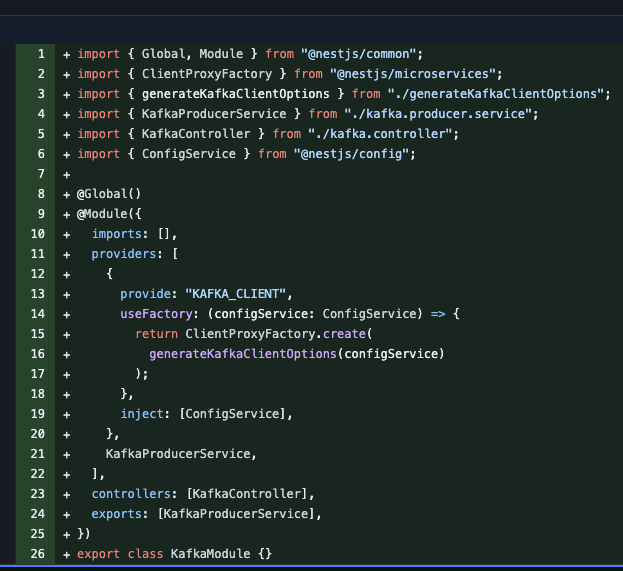Image resolution: width=623 pixels, height=571 pixels.
Task: Click line number 7 in the gutter
Action: (41, 174)
